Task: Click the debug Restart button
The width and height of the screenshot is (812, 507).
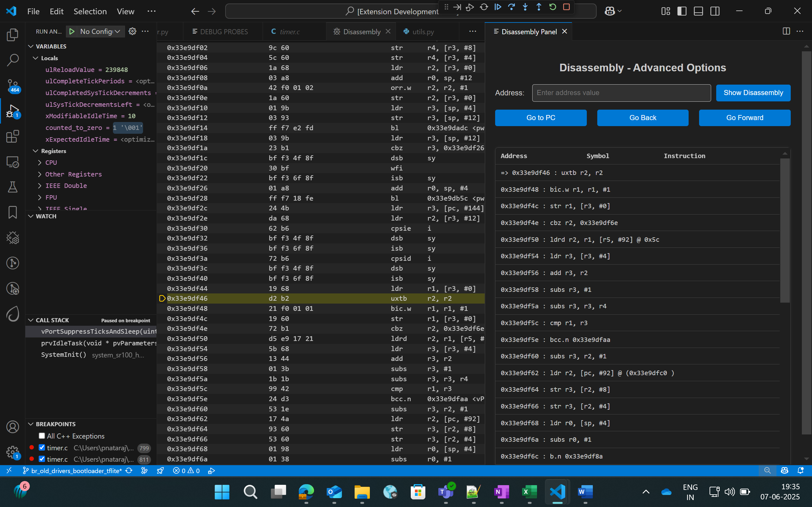Action: click(553, 7)
